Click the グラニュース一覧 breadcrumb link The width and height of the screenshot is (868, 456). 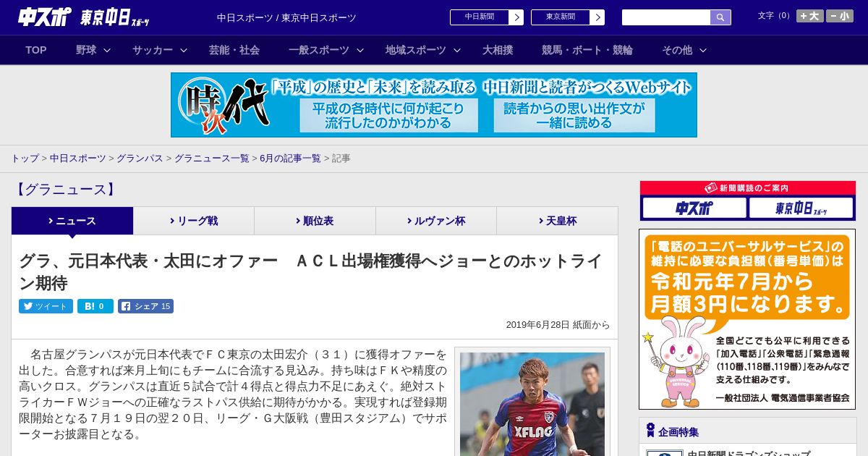click(x=211, y=158)
